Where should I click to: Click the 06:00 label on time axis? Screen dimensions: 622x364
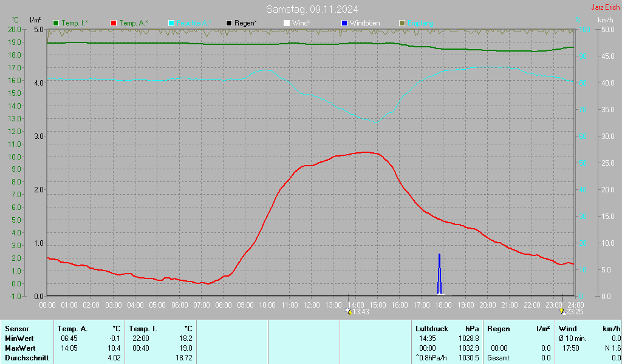coord(179,305)
